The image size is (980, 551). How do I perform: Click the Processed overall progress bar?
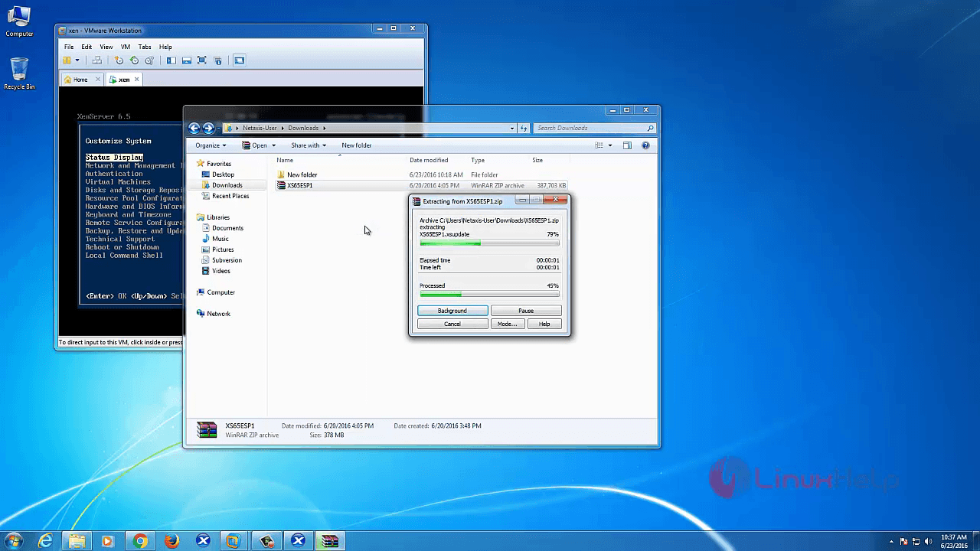(x=489, y=294)
